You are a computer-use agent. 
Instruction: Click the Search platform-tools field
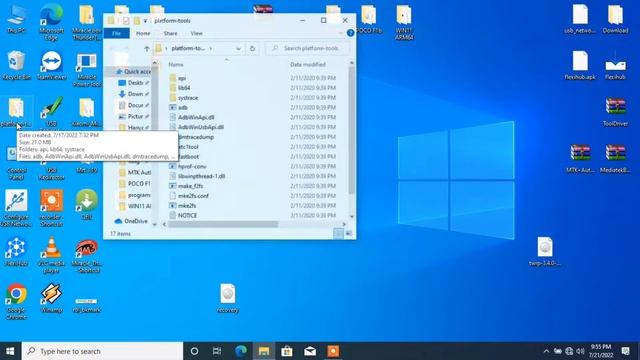pos(307,49)
